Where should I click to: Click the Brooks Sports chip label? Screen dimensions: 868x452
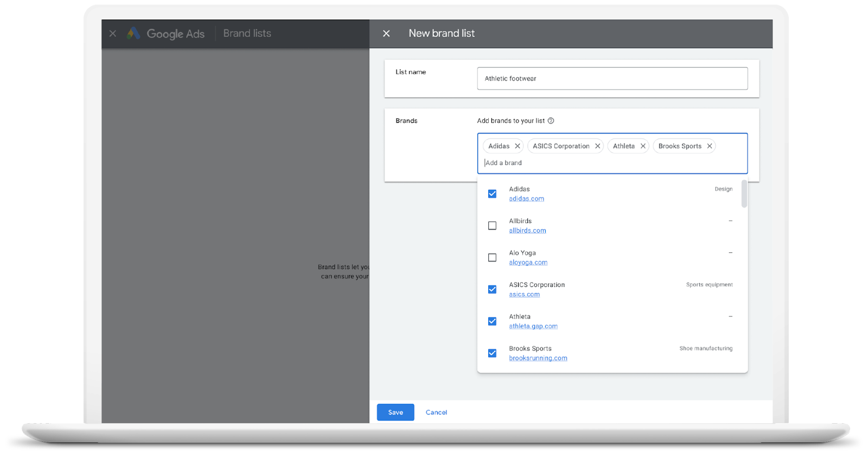coord(680,146)
